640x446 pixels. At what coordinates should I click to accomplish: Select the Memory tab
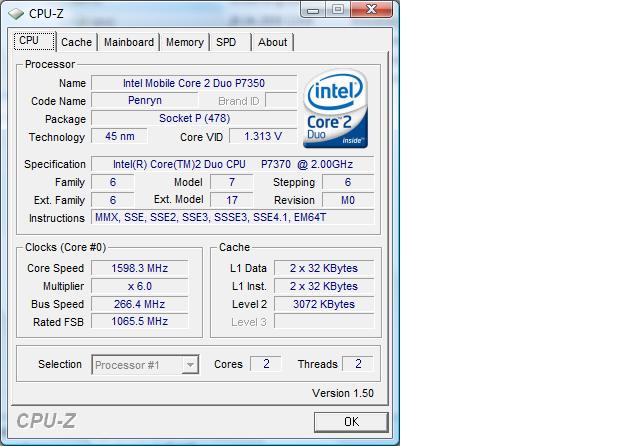pyautogui.click(x=184, y=42)
